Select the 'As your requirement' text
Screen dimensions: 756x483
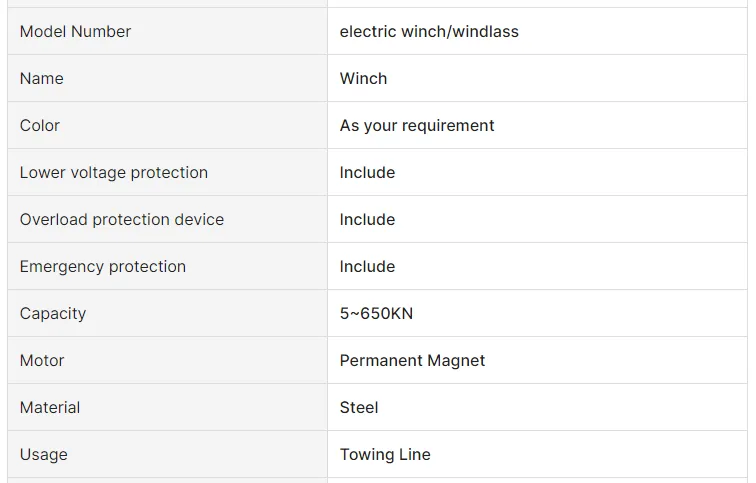[x=417, y=126]
